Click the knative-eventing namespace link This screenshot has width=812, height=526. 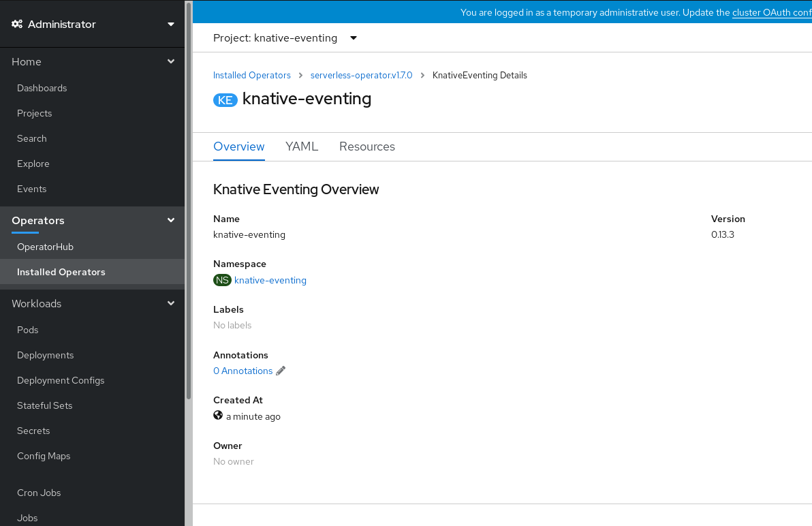[270, 280]
